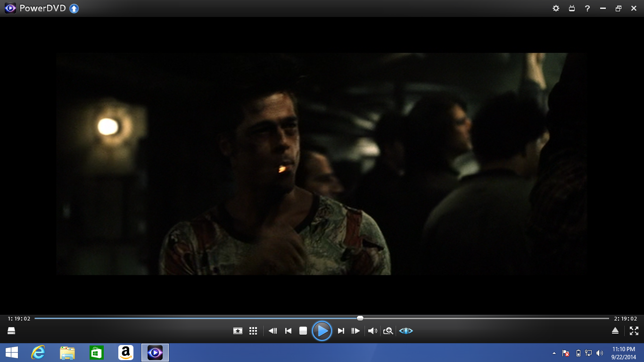The image size is (644, 362).
Task: Open the help question mark
Action: (587, 8)
